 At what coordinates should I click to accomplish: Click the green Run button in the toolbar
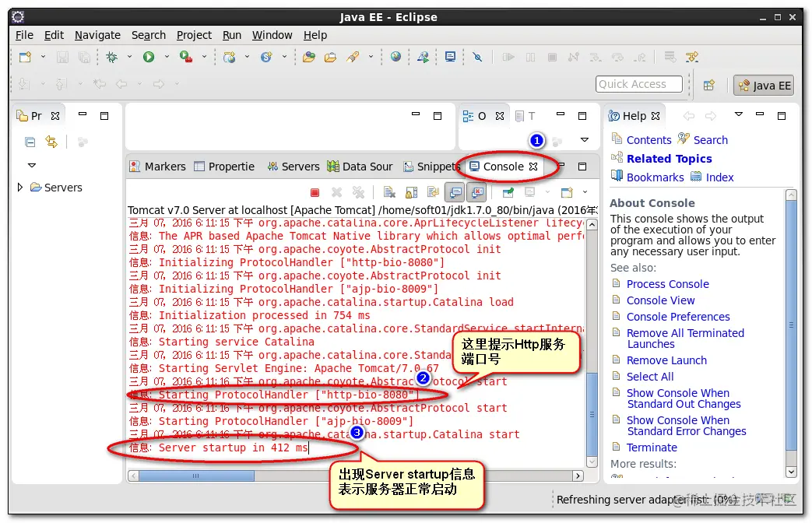tap(149, 57)
